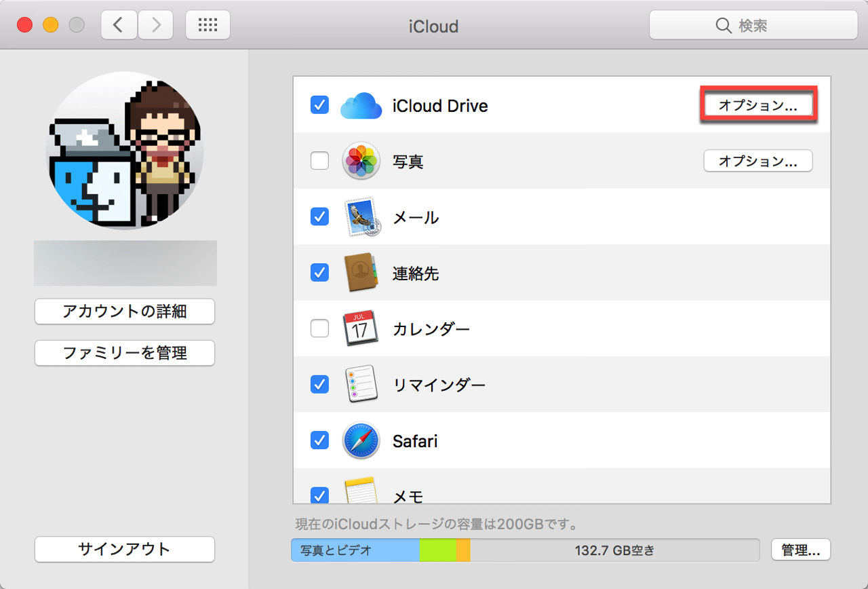Go forward with the right arrow button
This screenshot has height=589, width=868.
(x=156, y=25)
